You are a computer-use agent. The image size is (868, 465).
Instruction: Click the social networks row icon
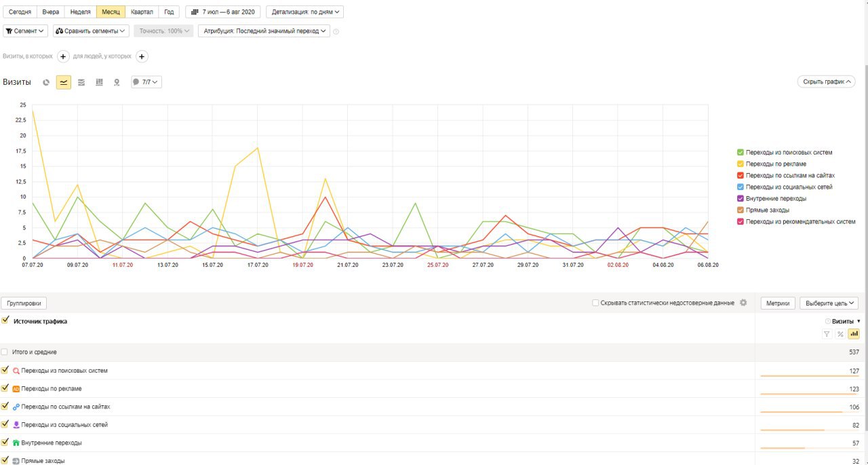(16, 425)
